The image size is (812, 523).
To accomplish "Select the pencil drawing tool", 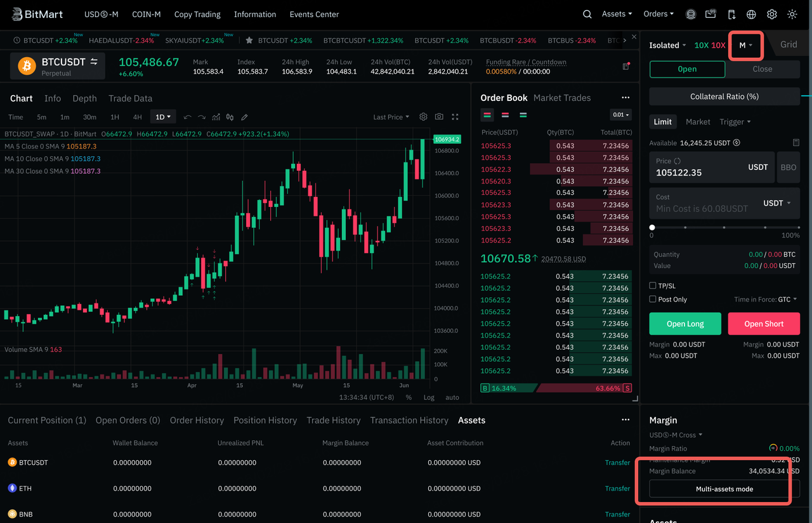I will [x=244, y=117].
